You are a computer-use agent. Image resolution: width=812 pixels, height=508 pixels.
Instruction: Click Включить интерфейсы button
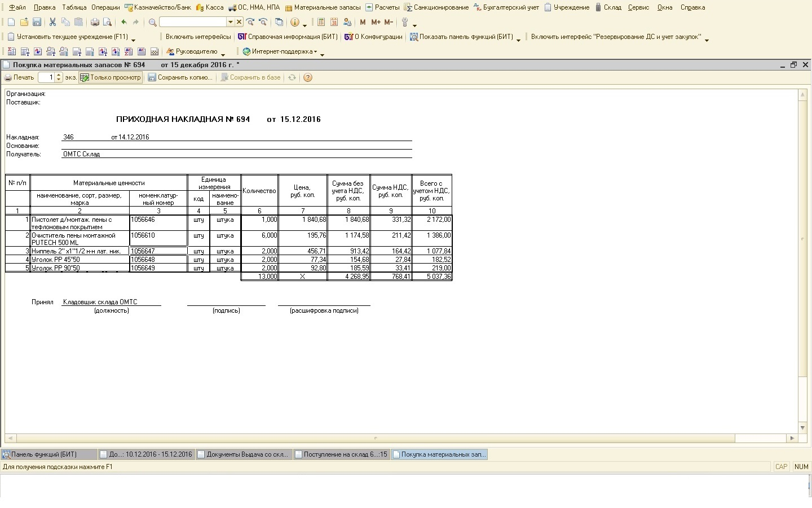[x=198, y=37]
